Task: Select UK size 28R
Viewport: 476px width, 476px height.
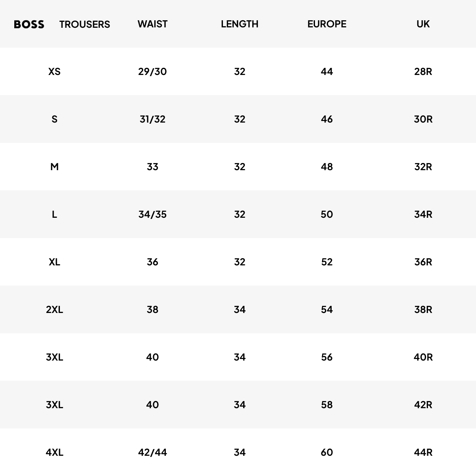Action: (x=423, y=72)
